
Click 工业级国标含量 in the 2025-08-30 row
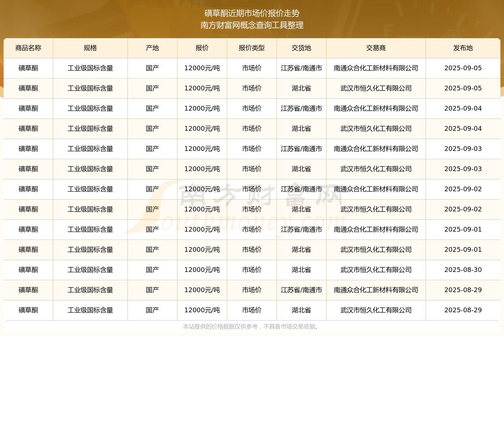pos(90,270)
